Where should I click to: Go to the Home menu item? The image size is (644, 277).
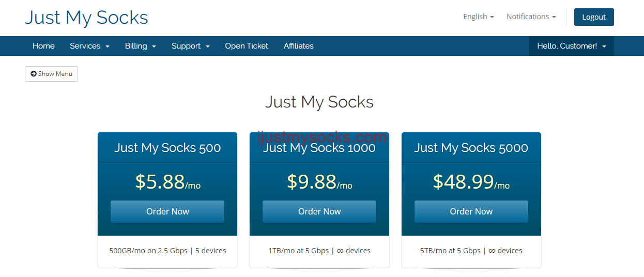(x=43, y=46)
